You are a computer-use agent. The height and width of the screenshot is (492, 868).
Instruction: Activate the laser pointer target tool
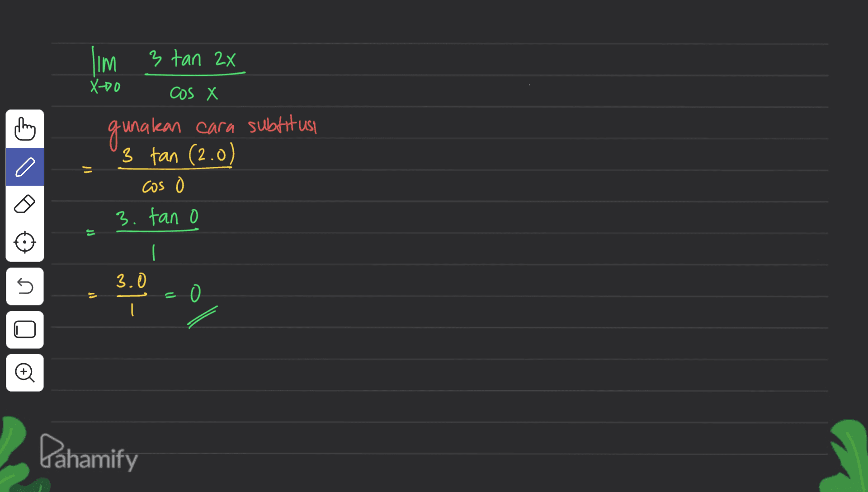(25, 243)
